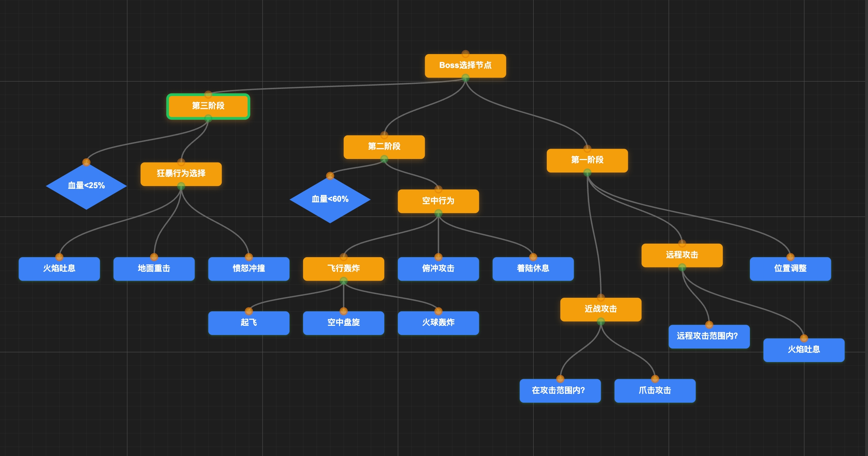Click the highlighted 第三阶段 node
Image resolution: width=868 pixels, height=456 pixels.
click(x=208, y=106)
